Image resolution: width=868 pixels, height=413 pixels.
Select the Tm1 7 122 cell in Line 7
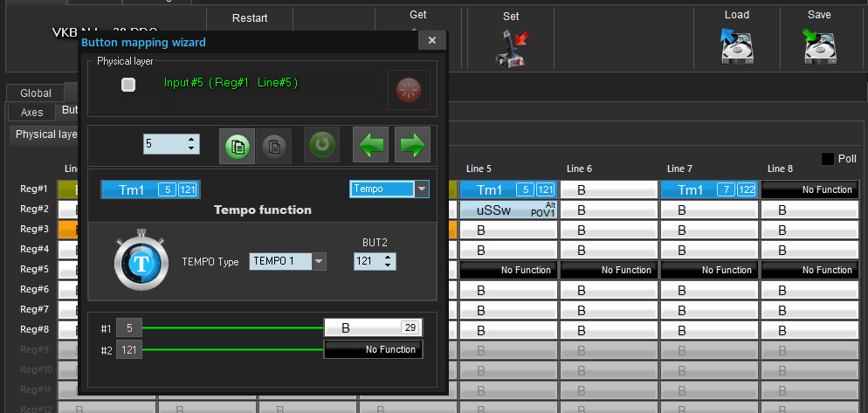pyautogui.click(x=709, y=189)
